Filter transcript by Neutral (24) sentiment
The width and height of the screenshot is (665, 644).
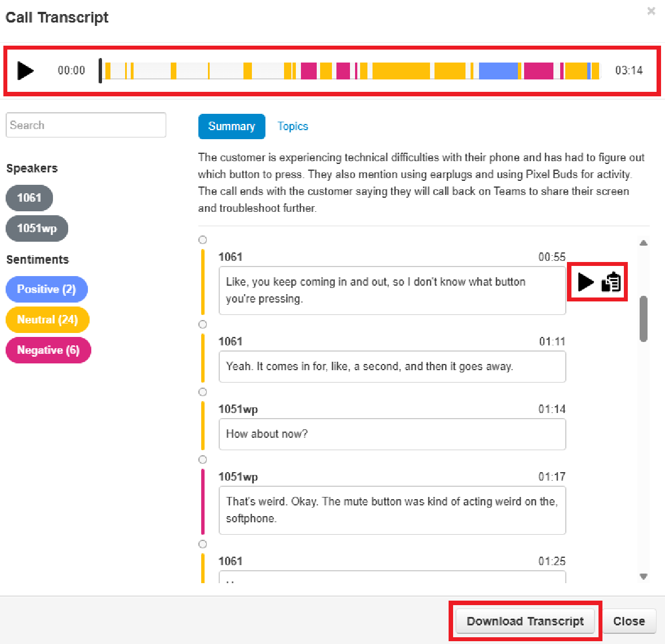click(x=47, y=320)
